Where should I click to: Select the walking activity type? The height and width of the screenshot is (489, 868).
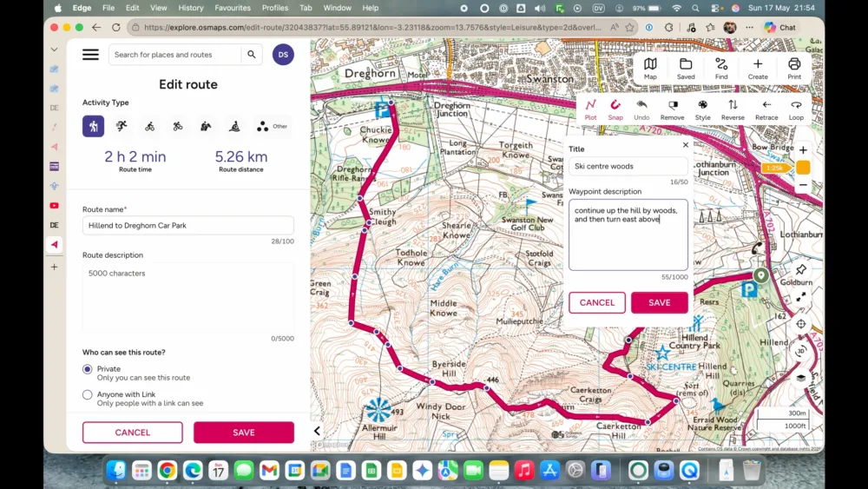[93, 126]
